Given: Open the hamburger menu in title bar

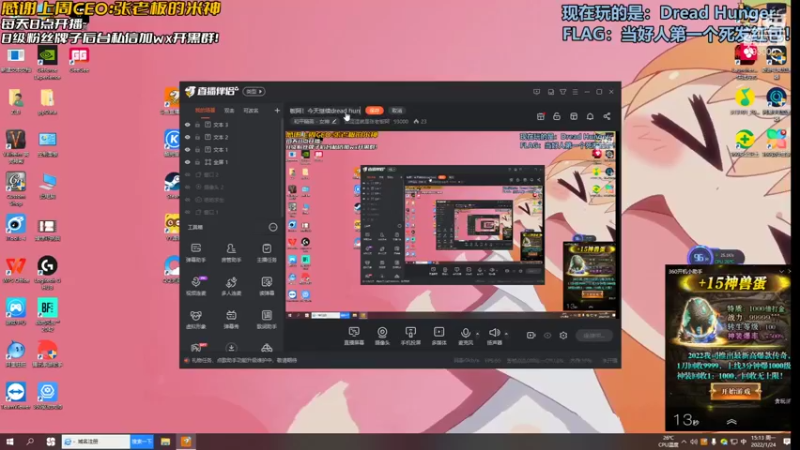Looking at the screenshot, I should tap(575, 92).
